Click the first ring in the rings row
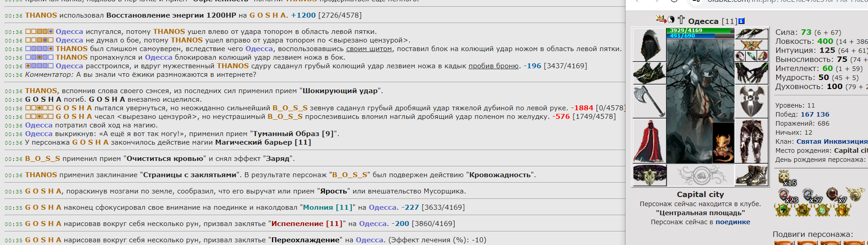 (740, 56)
